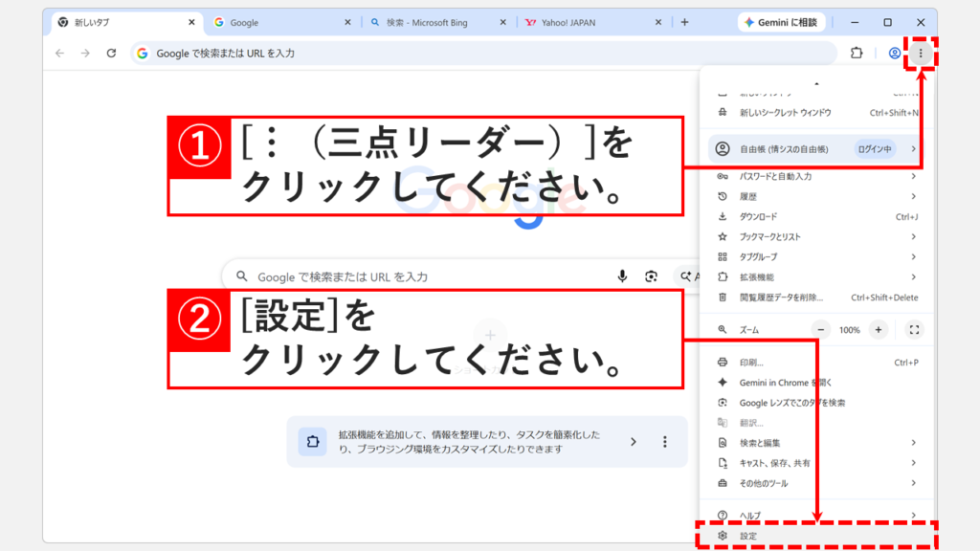Viewport: 980px width, 551px height.
Task: Expand the 拡張機能 submenu
Action: (x=816, y=276)
